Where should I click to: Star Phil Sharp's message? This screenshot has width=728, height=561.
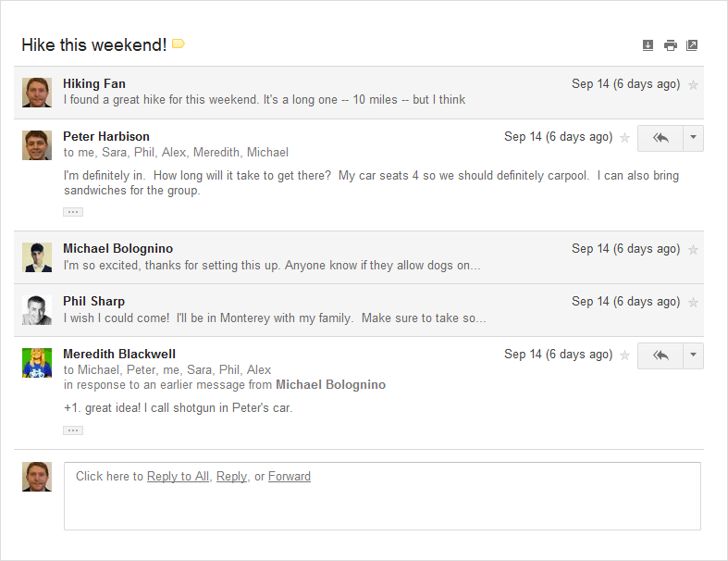[694, 303]
